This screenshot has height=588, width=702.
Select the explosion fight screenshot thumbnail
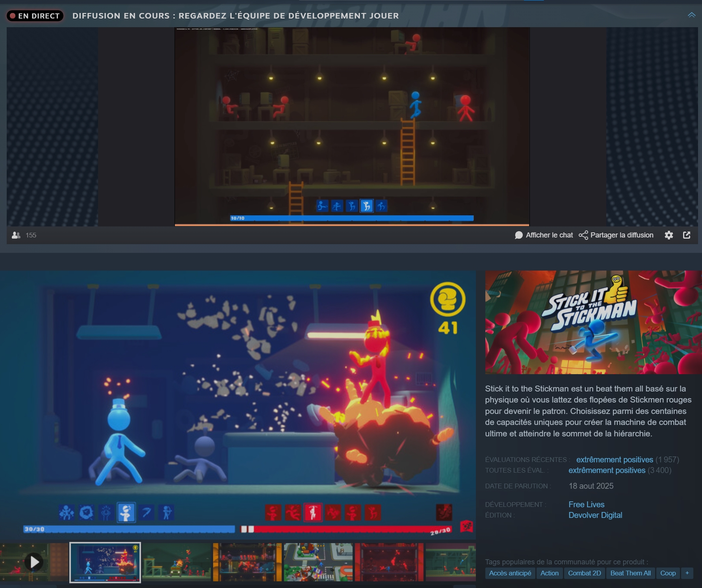(105, 562)
